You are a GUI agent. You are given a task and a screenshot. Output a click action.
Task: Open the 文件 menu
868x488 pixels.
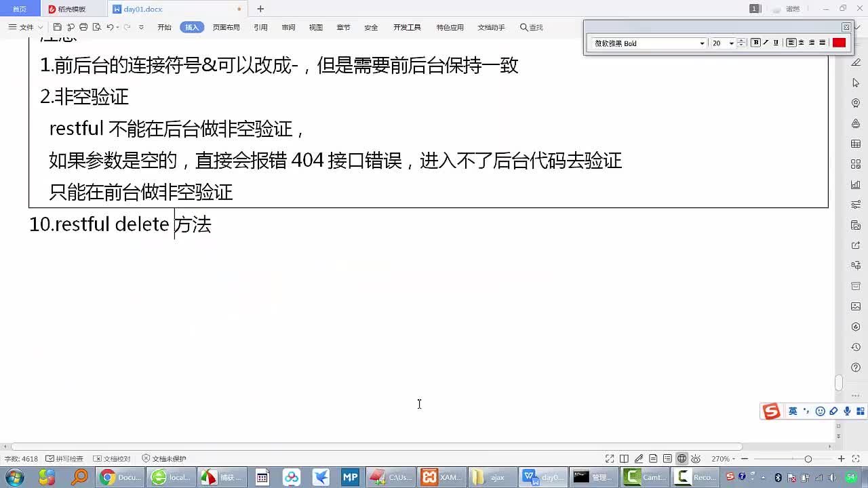tap(26, 27)
